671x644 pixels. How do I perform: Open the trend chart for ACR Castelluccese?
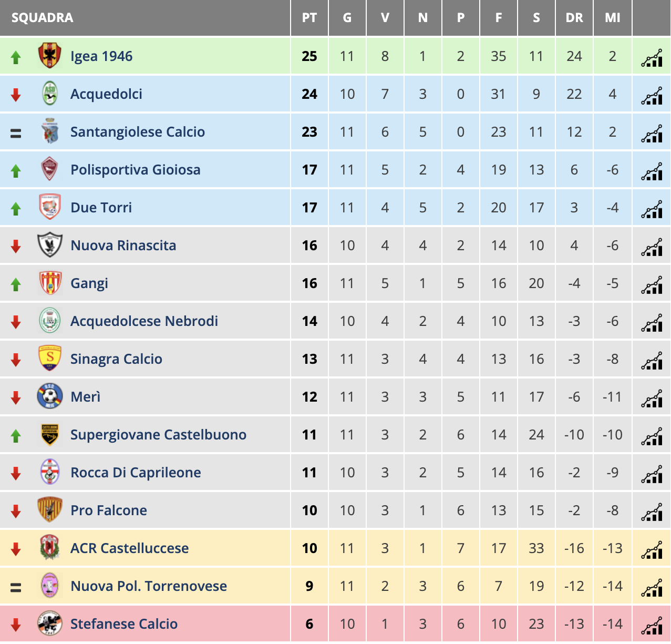(652, 549)
